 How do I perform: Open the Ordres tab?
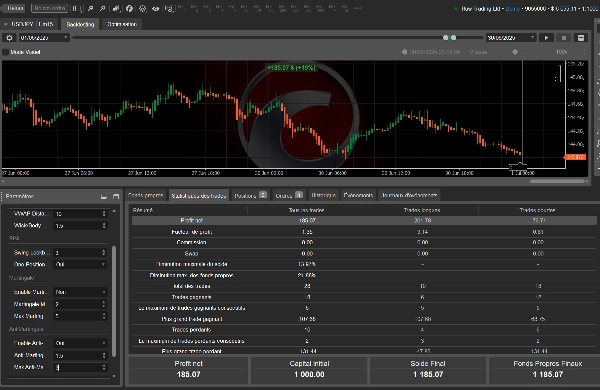click(289, 196)
